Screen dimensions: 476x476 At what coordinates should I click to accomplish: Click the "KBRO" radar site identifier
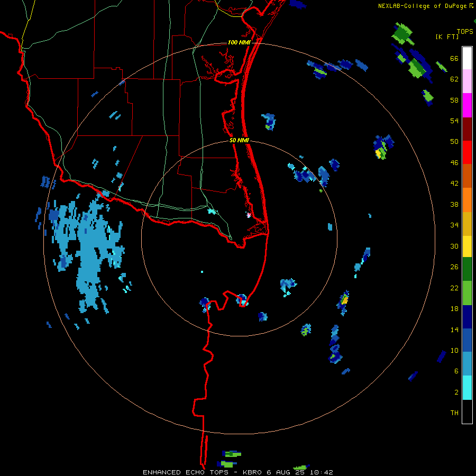(253, 472)
